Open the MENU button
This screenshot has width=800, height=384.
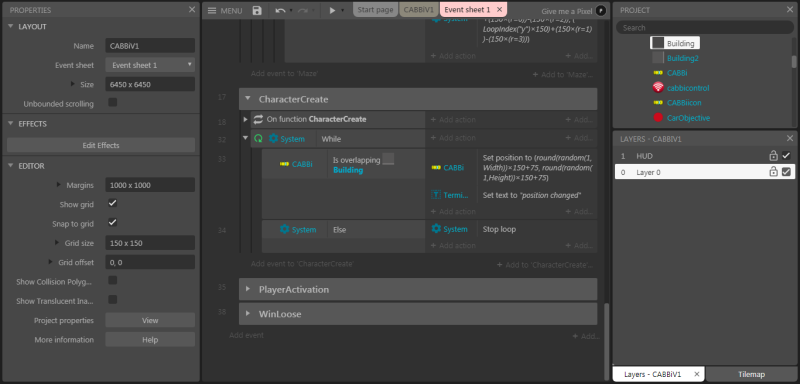pos(224,10)
